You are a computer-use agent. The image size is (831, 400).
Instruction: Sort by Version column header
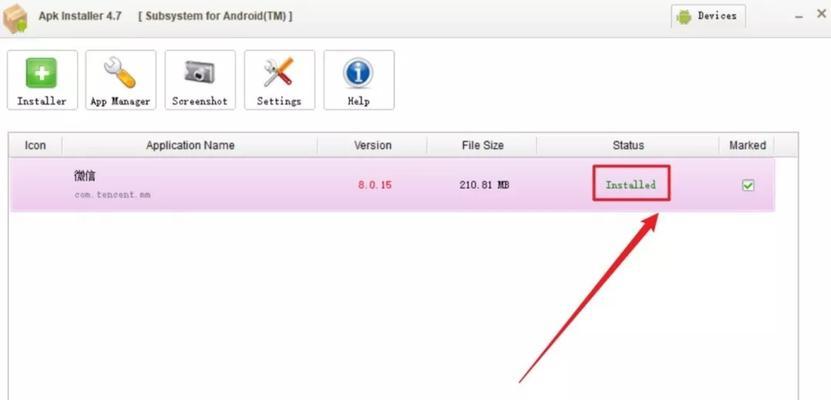point(373,145)
